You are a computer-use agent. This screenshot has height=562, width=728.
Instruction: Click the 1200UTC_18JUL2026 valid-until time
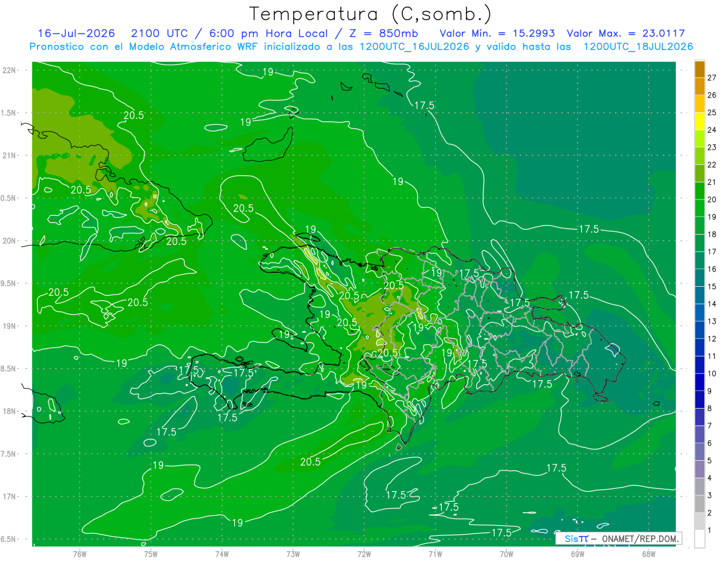tap(638, 47)
